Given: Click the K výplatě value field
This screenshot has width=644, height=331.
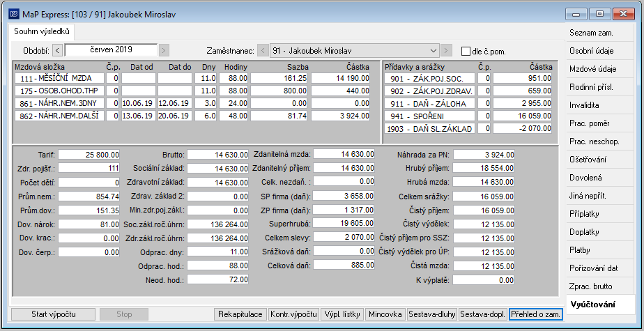Looking at the screenshot, I should click(x=484, y=280).
